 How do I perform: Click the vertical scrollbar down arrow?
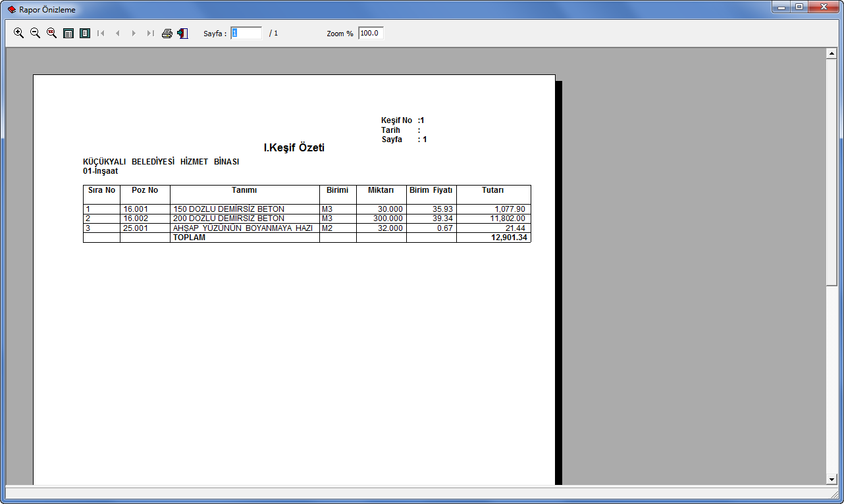point(831,480)
